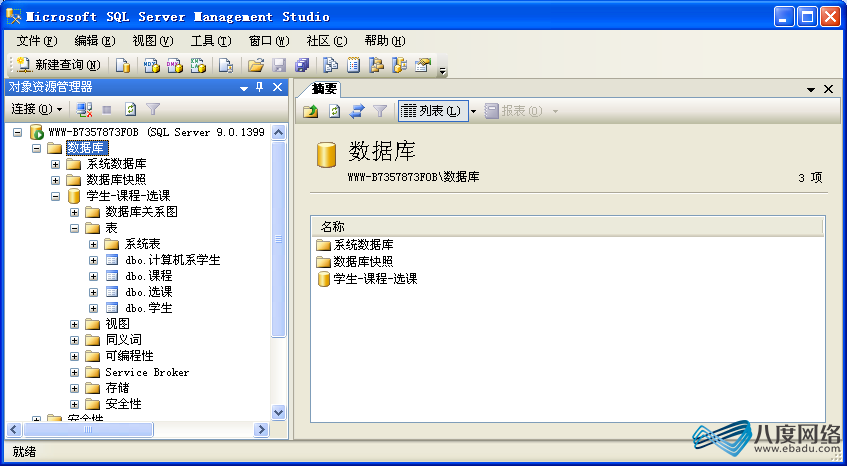Click the Filter funnel in Object Explorer toolbar
Image resolution: width=847 pixels, height=466 pixels.
pyautogui.click(x=153, y=110)
